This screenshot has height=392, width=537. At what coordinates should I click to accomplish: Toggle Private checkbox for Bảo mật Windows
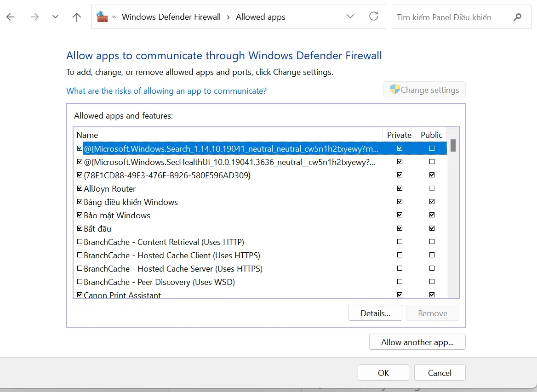click(400, 215)
